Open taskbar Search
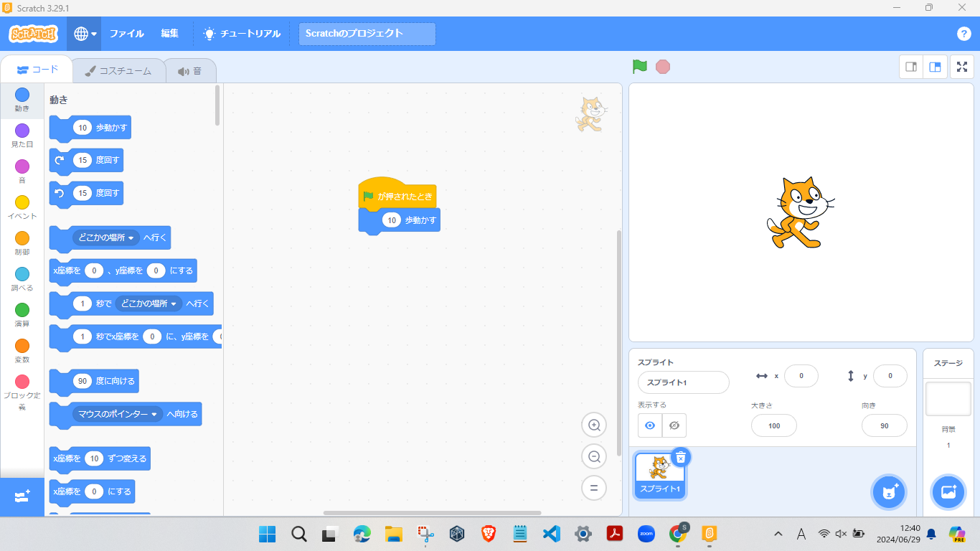This screenshot has height=551, width=980. [299, 534]
